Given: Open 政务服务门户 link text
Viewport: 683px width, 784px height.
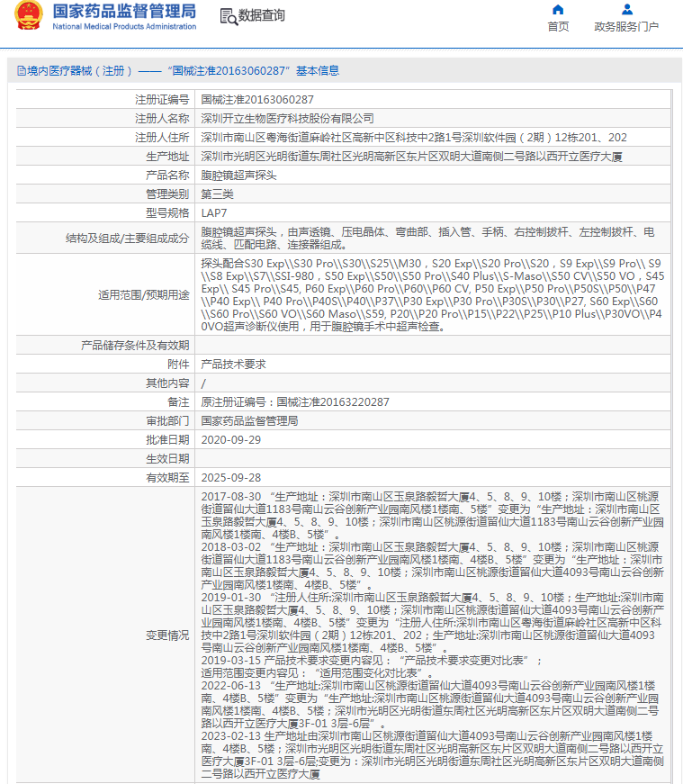Looking at the screenshot, I should click(626, 26).
